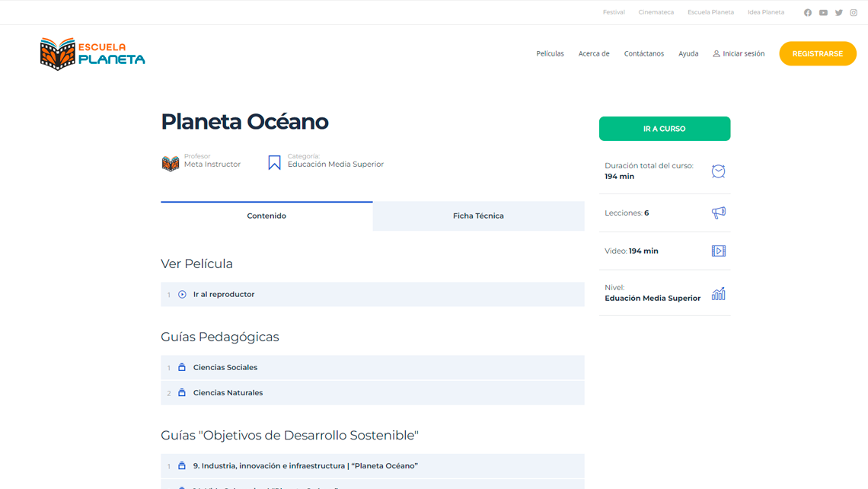
Task: Click the REGISTRARSE button
Action: [x=817, y=54]
